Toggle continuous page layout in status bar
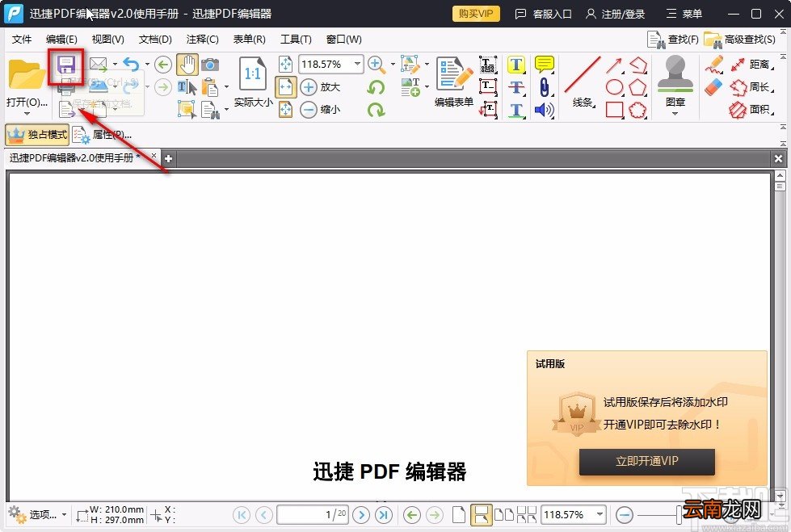 pos(482,515)
